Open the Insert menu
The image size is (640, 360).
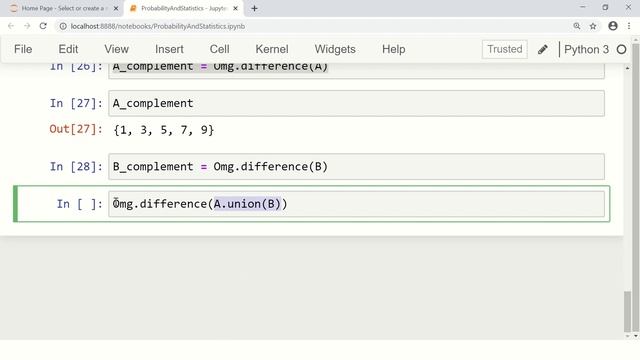pos(169,49)
